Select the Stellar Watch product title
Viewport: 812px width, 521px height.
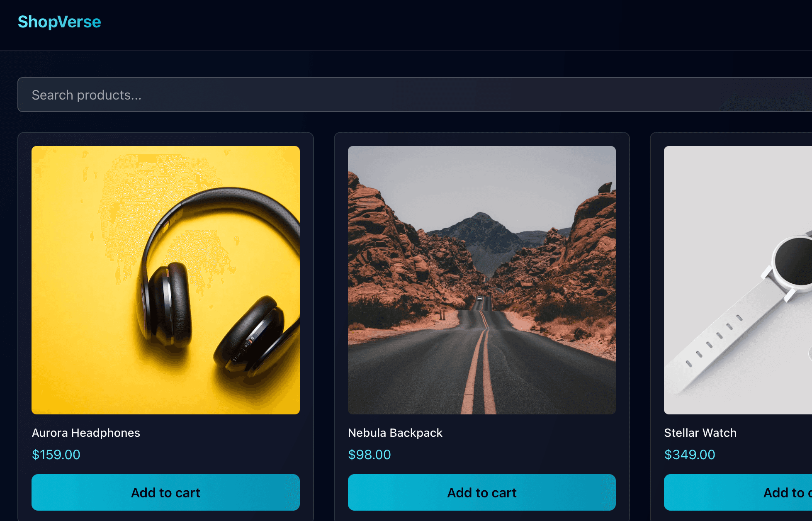pos(700,433)
